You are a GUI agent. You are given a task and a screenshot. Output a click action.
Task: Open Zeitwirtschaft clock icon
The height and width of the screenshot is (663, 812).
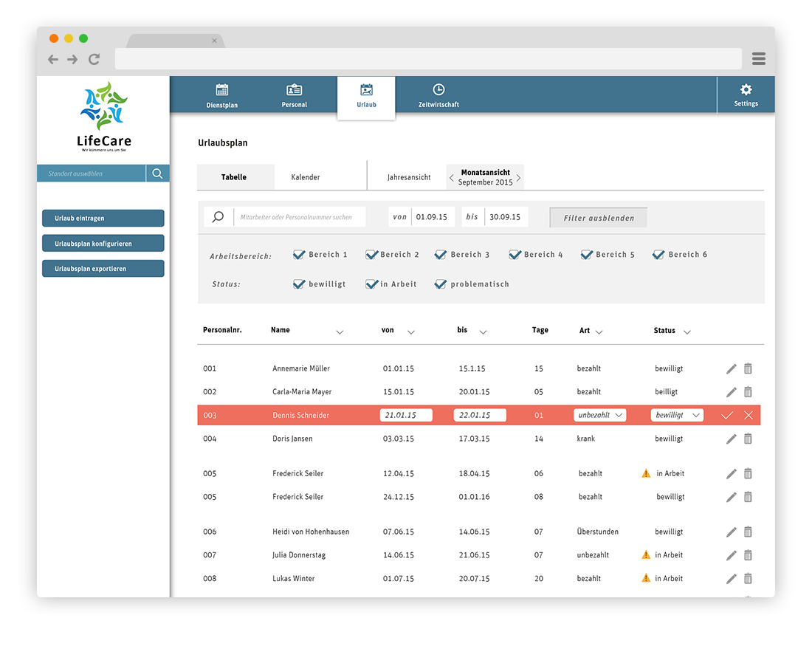[438, 90]
